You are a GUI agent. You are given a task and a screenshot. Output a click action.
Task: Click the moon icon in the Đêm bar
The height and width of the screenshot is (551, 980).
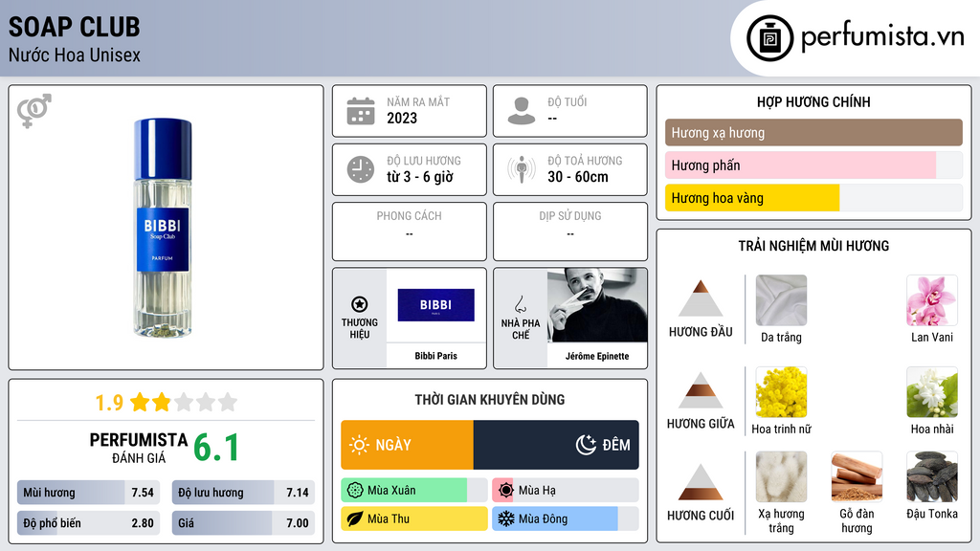click(586, 445)
